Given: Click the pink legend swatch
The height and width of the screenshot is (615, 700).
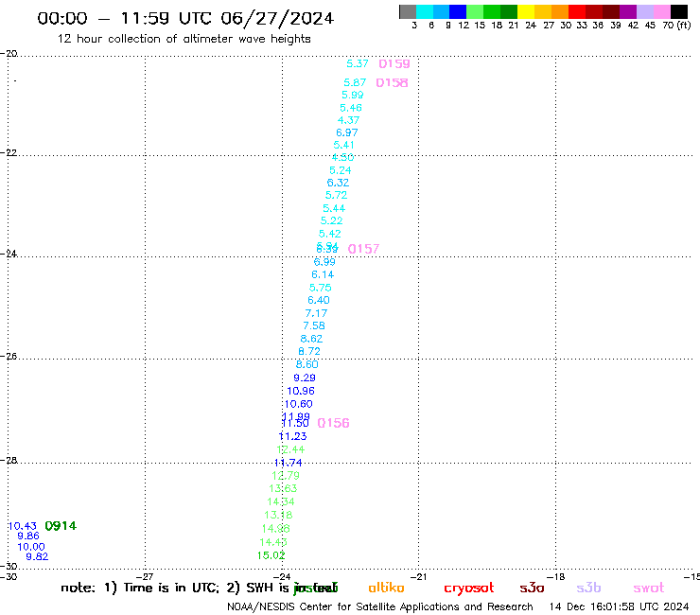Looking at the screenshot, I should tap(662, 11).
